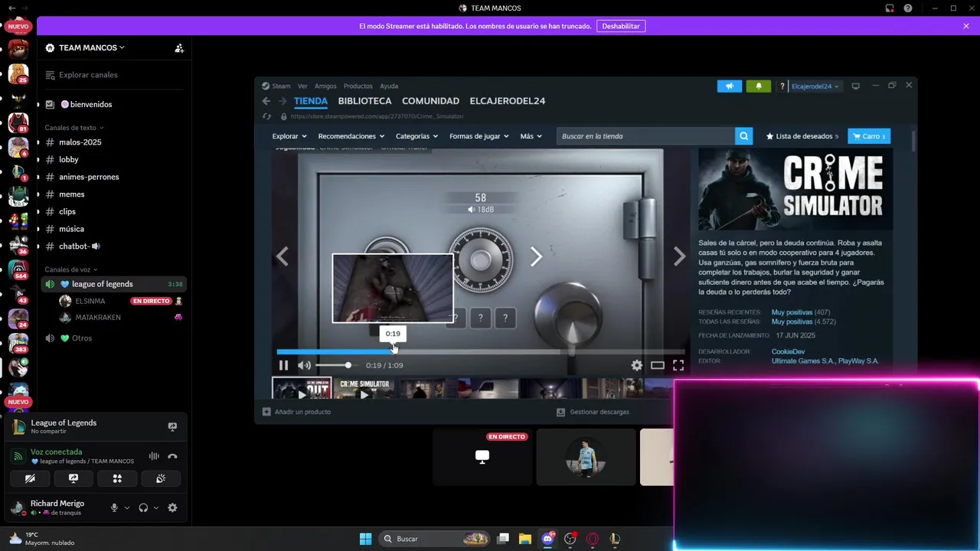This screenshot has height=551, width=980.
Task: Toggle theater mode on the trailer player
Action: coord(657,365)
